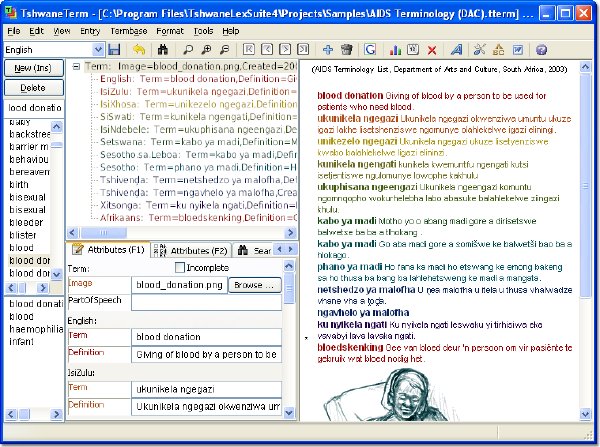This screenshot has width=600, height=447.
Task: Collapse the Term tree root node
Action: pyautogui.click(x=77, y=67)
